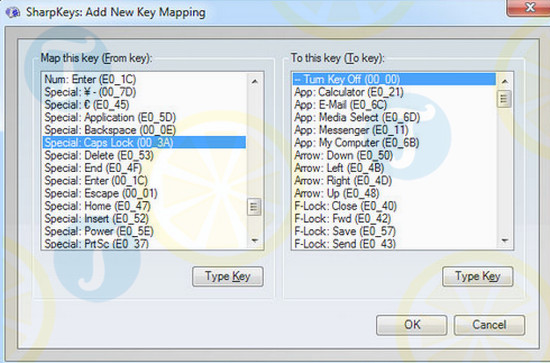Click the From list scrollbar thumb
The image size is (550, 363).
pos(254,207)
